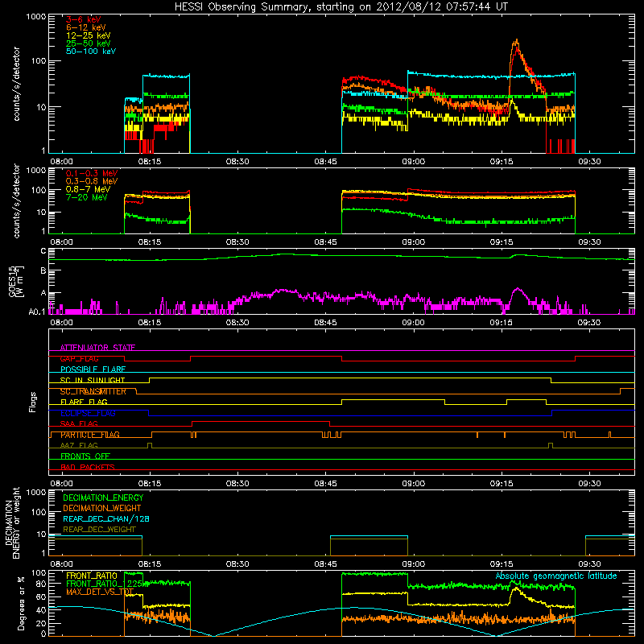Click the 12-25 keV legend entry

[89, 35]
